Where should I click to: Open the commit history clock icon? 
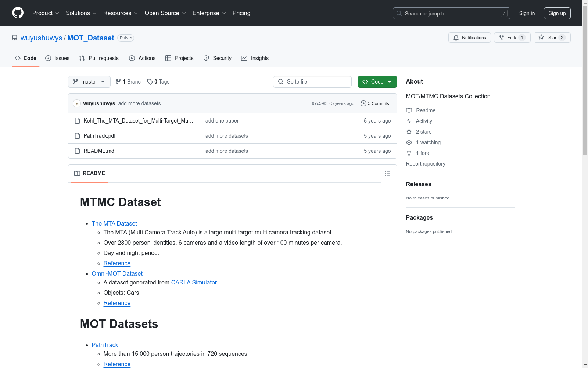(363, 103)
